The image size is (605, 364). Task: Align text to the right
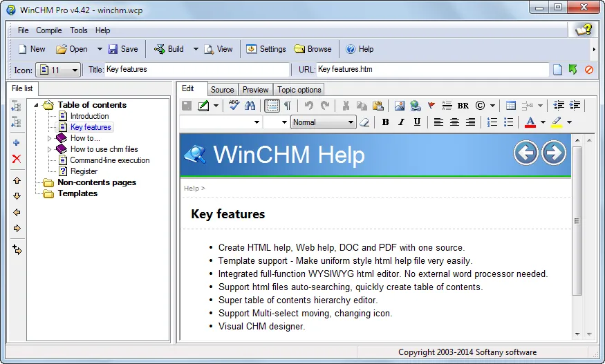tap(470, 122)
